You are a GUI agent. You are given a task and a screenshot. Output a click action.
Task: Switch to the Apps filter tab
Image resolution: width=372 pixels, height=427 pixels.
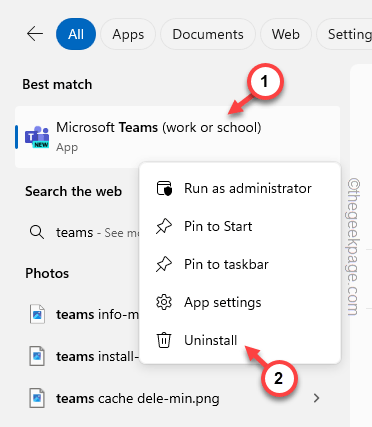pyautogui.click(x=128, y=34)
